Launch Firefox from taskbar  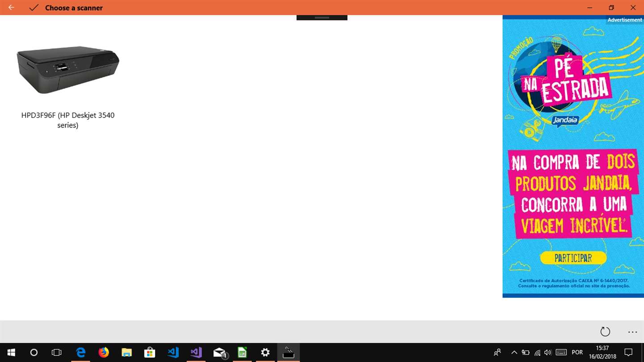pos(104,353)
